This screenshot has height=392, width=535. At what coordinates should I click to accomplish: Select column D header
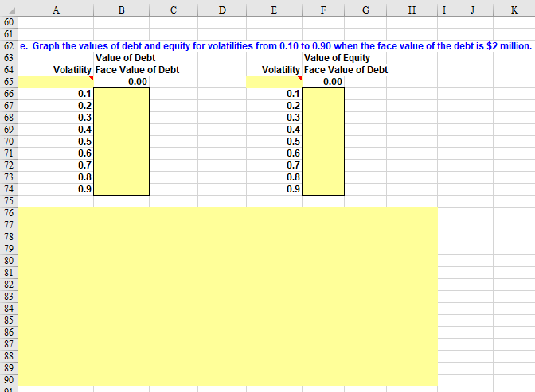pos(222,10)
